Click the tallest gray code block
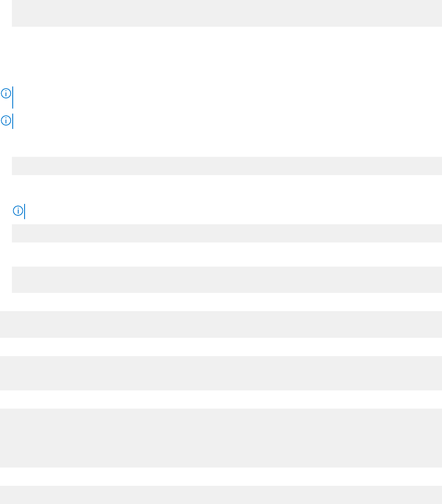 pyautogui.click(x=221, y=438)
